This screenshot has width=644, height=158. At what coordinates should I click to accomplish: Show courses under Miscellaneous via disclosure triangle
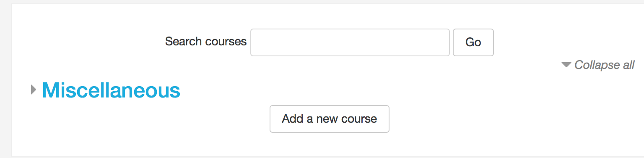tap(34, 90)
